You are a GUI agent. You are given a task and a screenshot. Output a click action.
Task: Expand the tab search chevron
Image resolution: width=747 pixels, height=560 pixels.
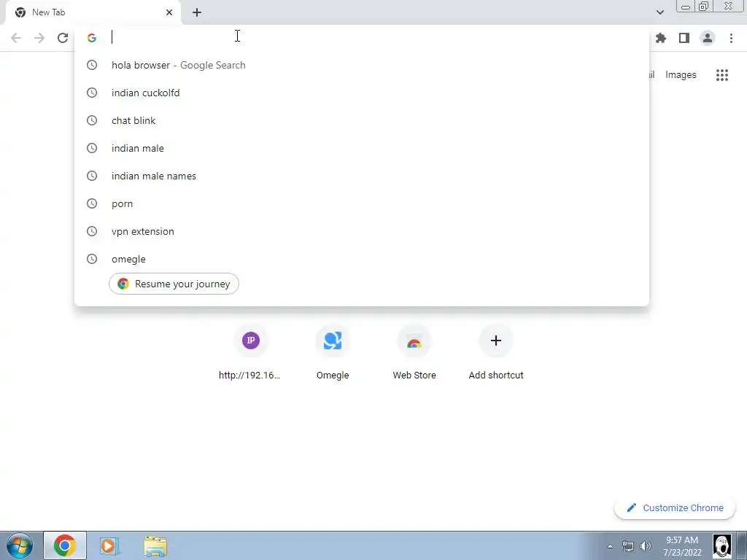(659, 12)
